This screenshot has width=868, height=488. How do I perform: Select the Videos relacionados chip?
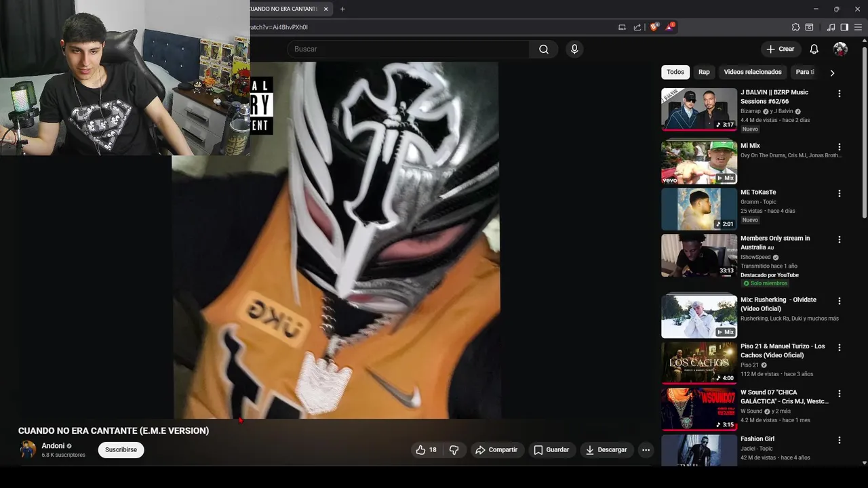click(753, 72)
